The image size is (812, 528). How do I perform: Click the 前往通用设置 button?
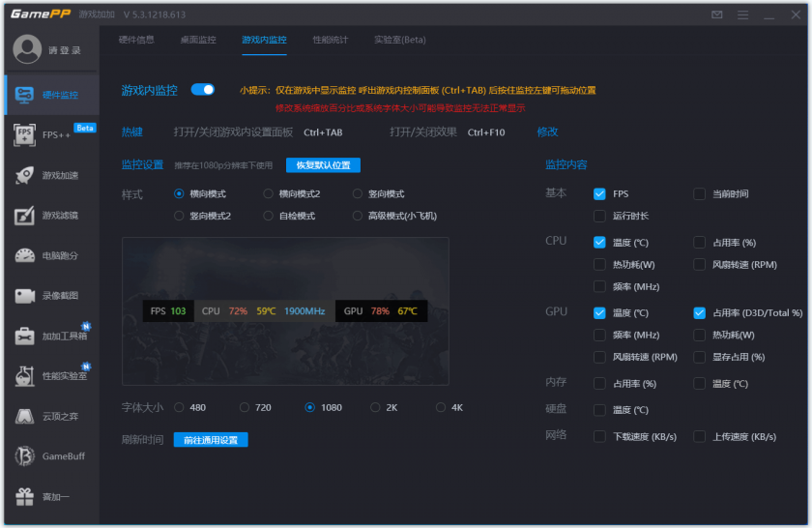tap(211, 440)
